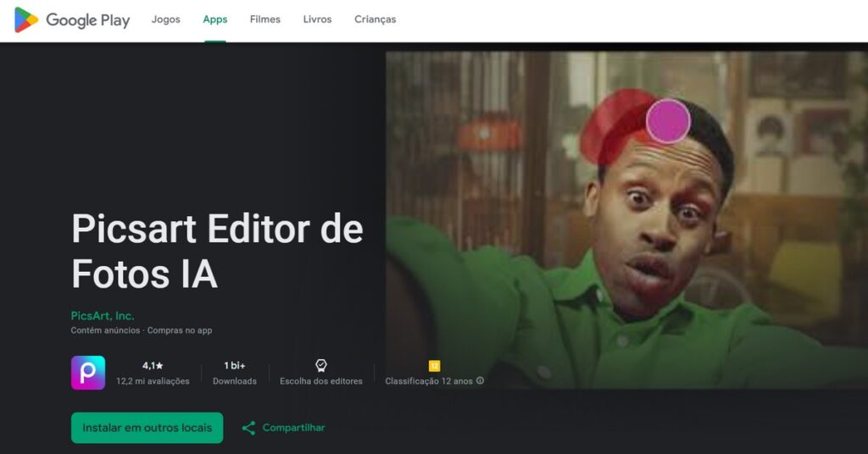868x454 pixels.
Task: Open Classificação 12 anos info icon
Action: point(480,380)
